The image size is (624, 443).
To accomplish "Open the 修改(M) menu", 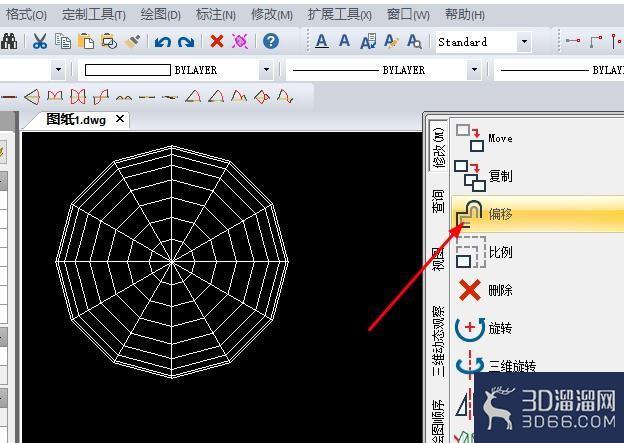I will 271,15.
